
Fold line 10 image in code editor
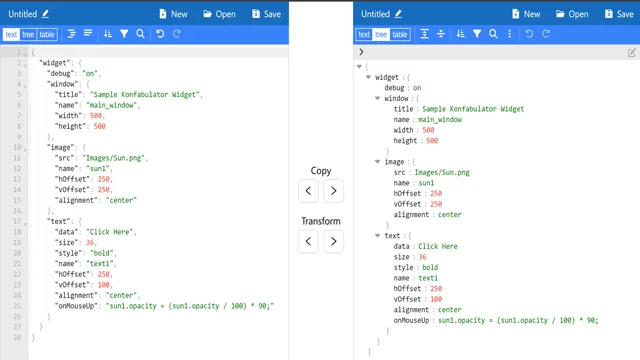tap(25, 149)
